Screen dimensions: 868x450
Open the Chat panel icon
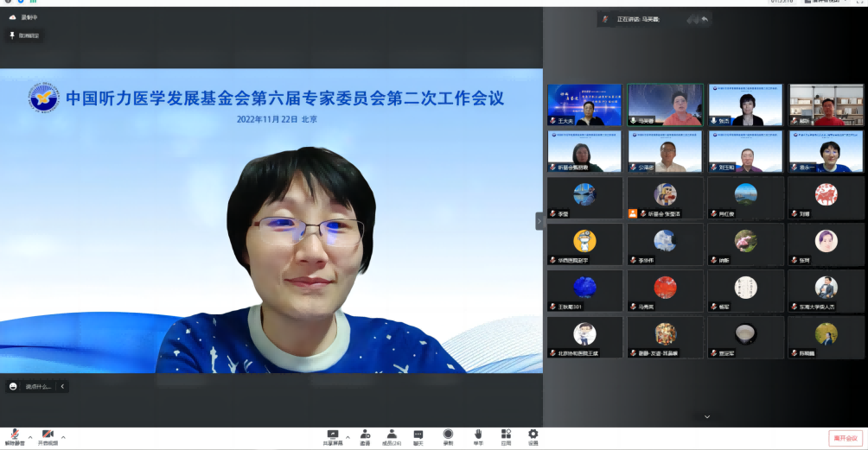418,435
